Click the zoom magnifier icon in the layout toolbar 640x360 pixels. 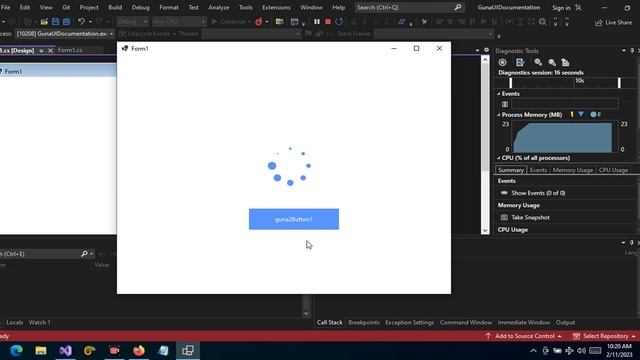tap(542, 22)
